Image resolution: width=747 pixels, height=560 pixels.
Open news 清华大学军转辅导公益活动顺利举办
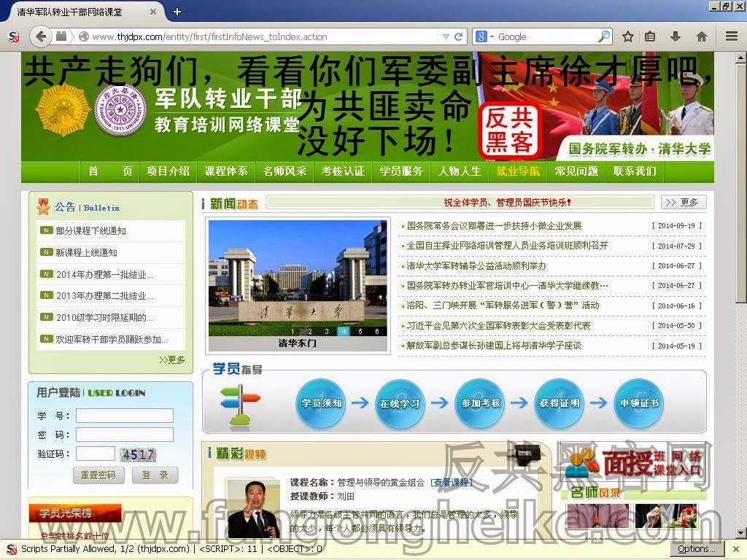click(x=476, y=265)
